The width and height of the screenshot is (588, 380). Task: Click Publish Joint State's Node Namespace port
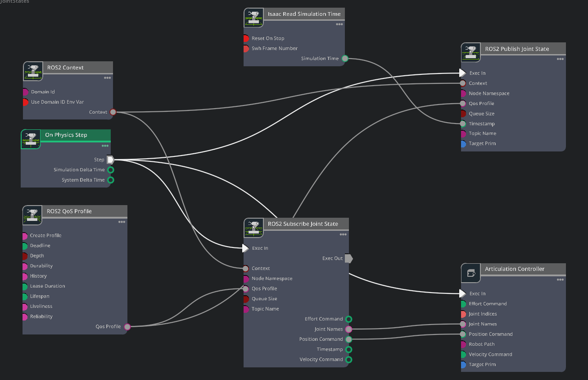[463, 94]
